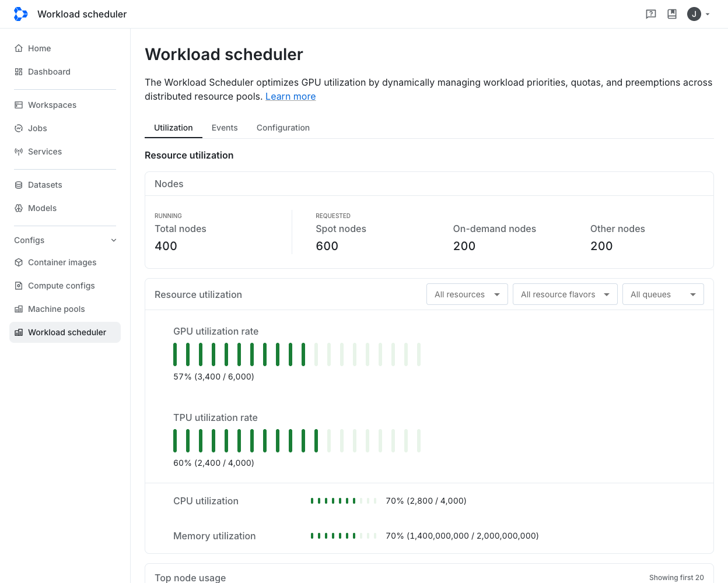Click the Services icon in sidebar
728x583 pixels.
tap(19, 152)
